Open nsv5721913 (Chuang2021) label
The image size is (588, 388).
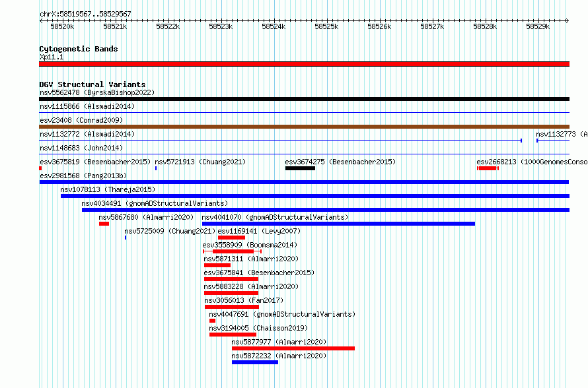point(200,162)
